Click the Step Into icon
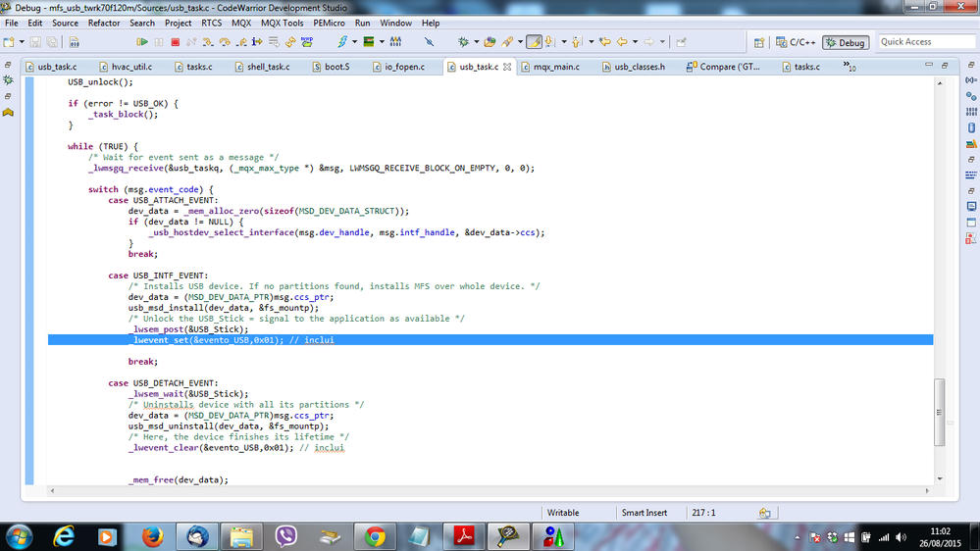The image size is (980, 551). pyautogui.click(x=208, y=42)
